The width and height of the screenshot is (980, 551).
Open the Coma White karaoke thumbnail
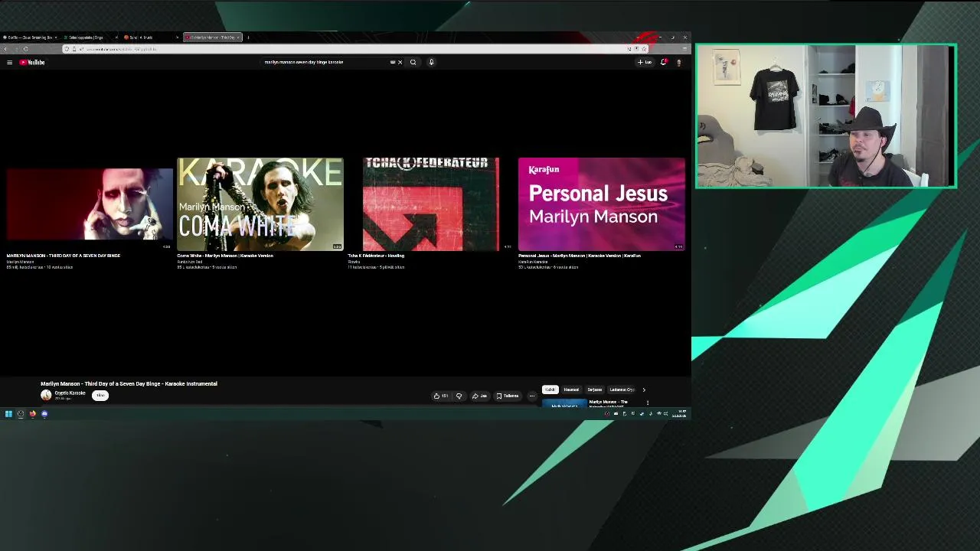click(260, 204)
